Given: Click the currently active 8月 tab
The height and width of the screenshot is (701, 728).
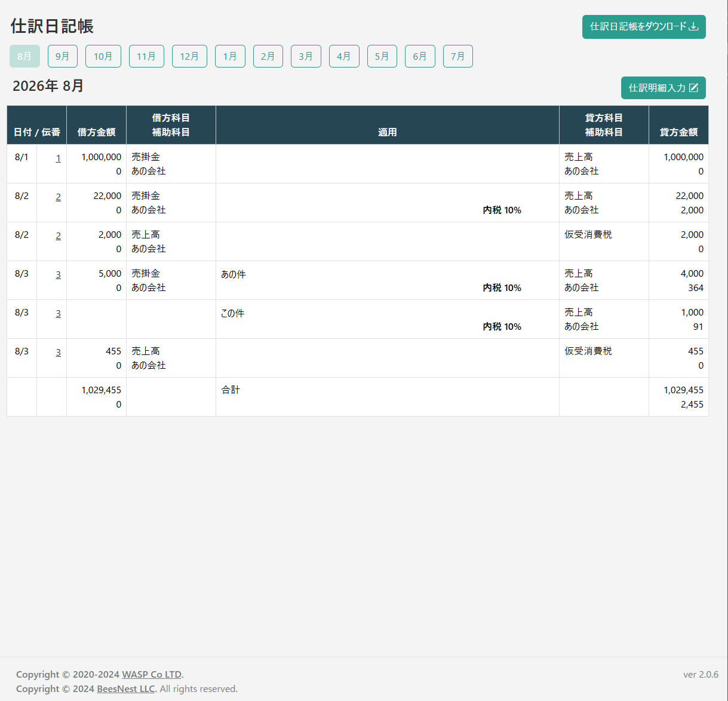Looking at the screenshot, I should (x=24, y=56).
